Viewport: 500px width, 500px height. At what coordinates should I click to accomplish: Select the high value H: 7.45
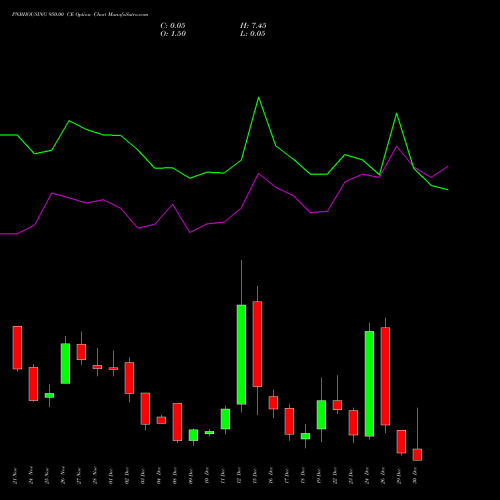pyautogui.click(x=253, y=26)
